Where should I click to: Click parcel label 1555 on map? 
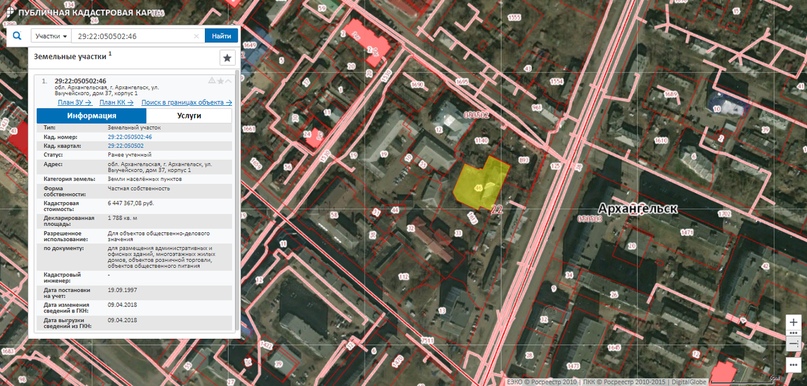click(x=514, y=18)
